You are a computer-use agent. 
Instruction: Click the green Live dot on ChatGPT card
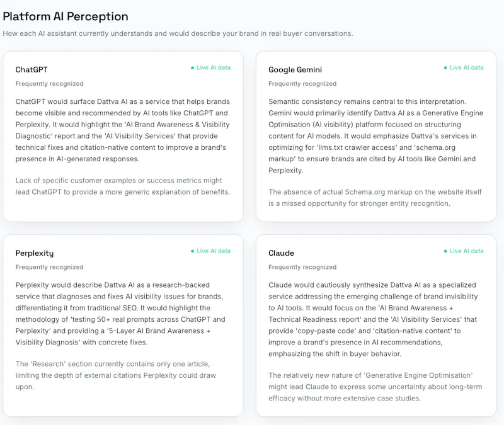[x=193, y=68]
